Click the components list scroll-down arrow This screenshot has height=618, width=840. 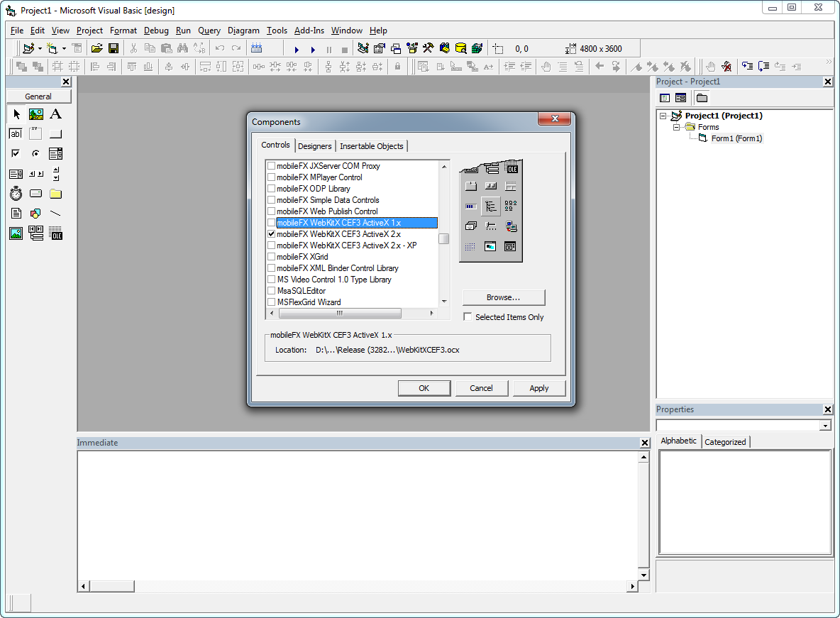pos(444,302)
